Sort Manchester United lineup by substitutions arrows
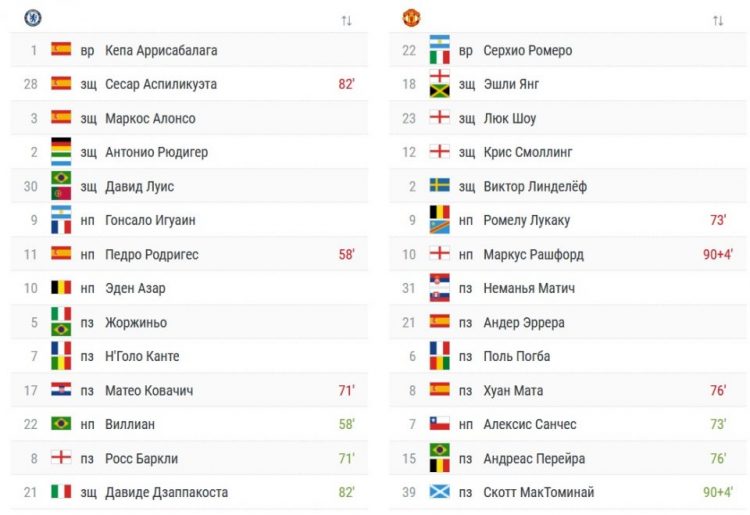 pos(718,20)
